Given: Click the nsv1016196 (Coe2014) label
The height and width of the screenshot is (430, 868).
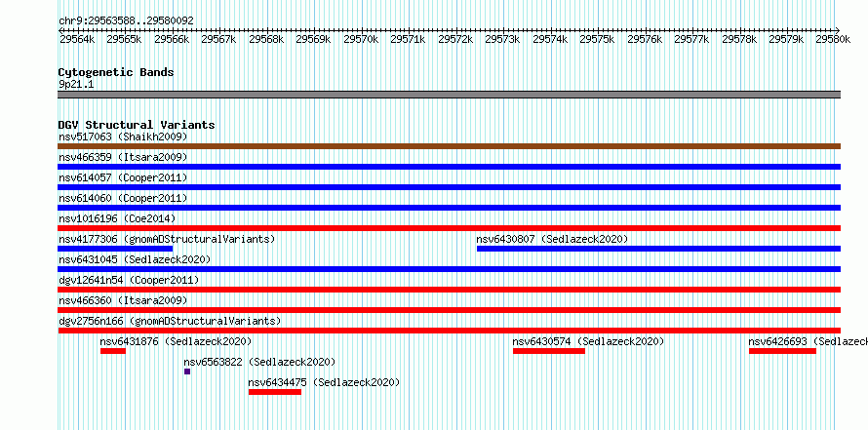Looking at the screenshot, I should point(117,218).
